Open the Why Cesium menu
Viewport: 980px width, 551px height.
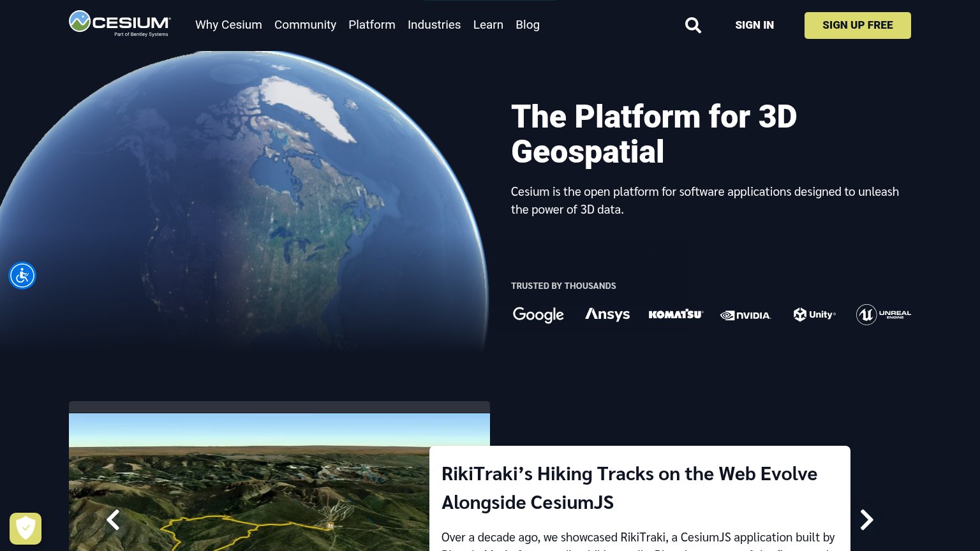pos(228,25)
